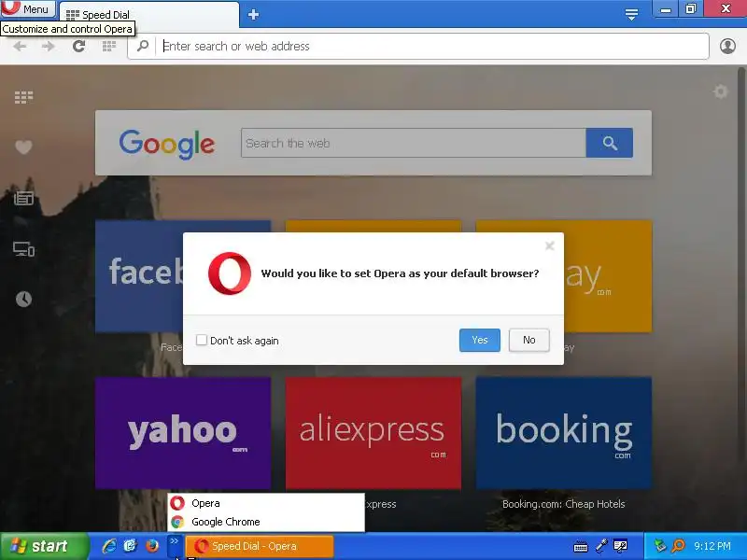This screenshot has width=747, height=560.
Task: Click Booking.com: Cheap Hotels label
Action: pyautogui.click(x=564, y=504)
